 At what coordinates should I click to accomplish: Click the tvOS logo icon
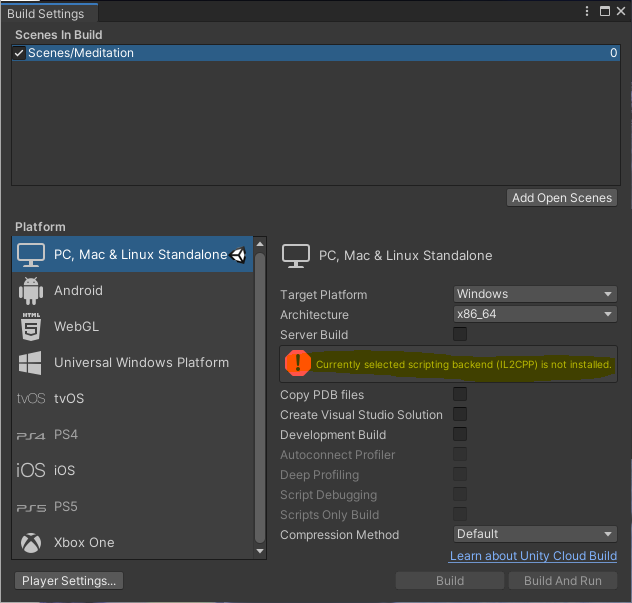tap(31, 398)
